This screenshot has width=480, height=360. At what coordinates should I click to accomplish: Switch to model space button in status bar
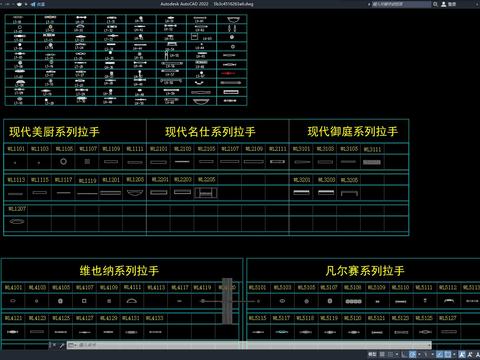pos(372,354)
